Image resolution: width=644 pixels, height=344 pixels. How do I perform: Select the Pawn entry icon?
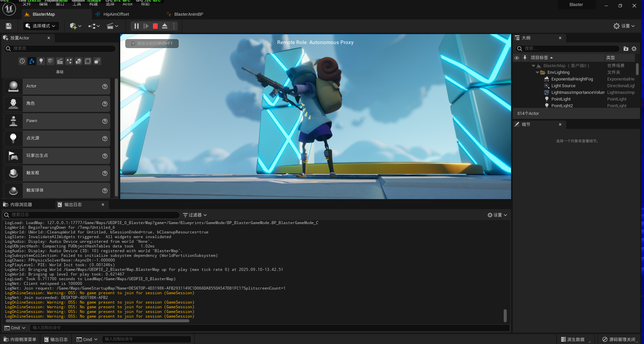[13, 121]
